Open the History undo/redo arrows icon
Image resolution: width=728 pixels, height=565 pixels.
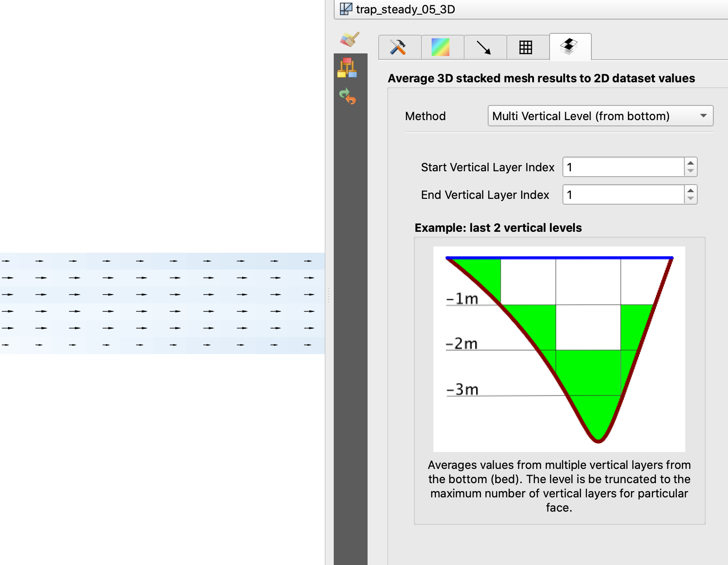click(347, 96)
